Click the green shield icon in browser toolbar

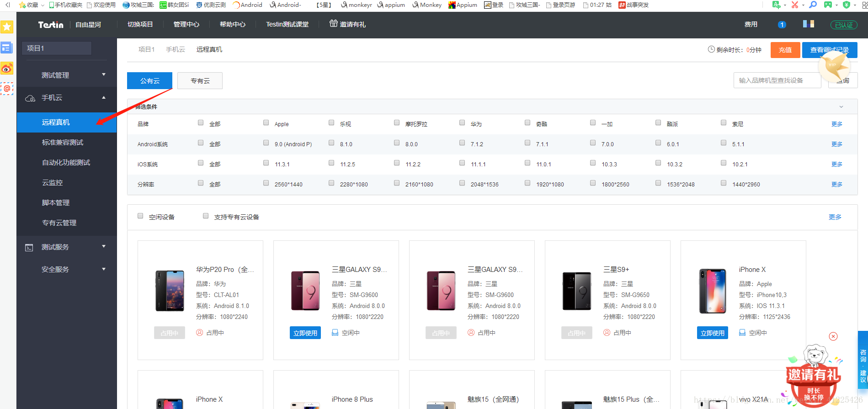click(847, 5)
